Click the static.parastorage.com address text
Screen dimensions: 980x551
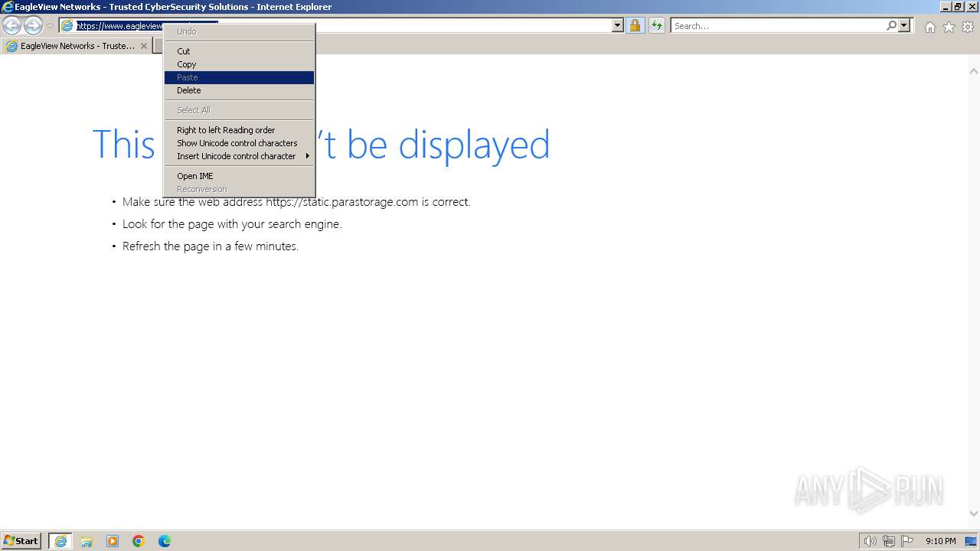click(x=342, y=202)
